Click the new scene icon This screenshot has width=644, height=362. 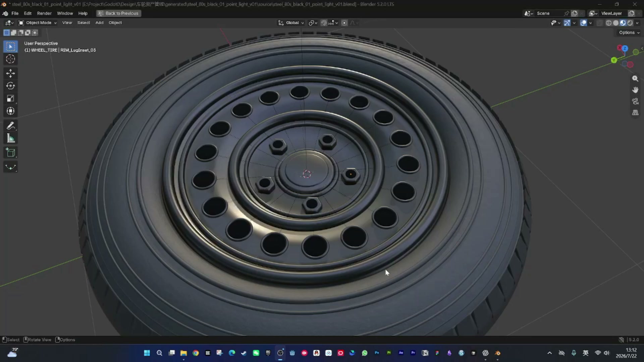tap(574, 13)
